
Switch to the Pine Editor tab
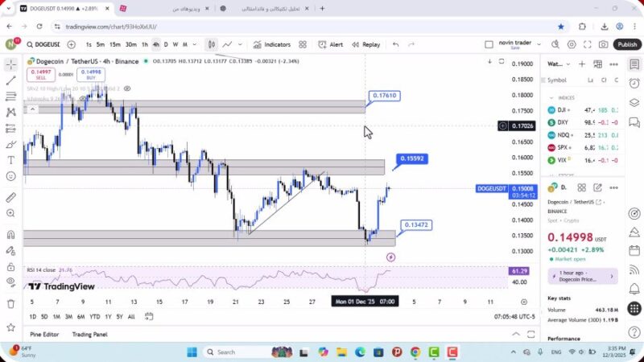(x=44, y=335)
